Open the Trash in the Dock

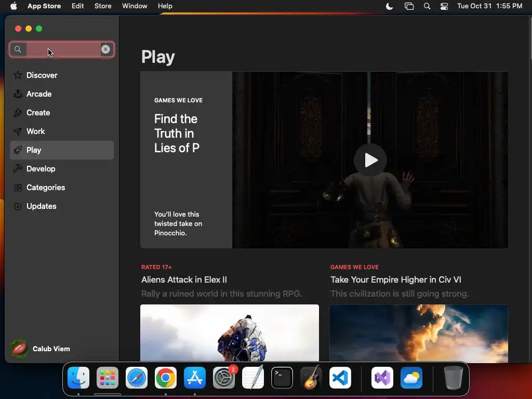point(453,378)
